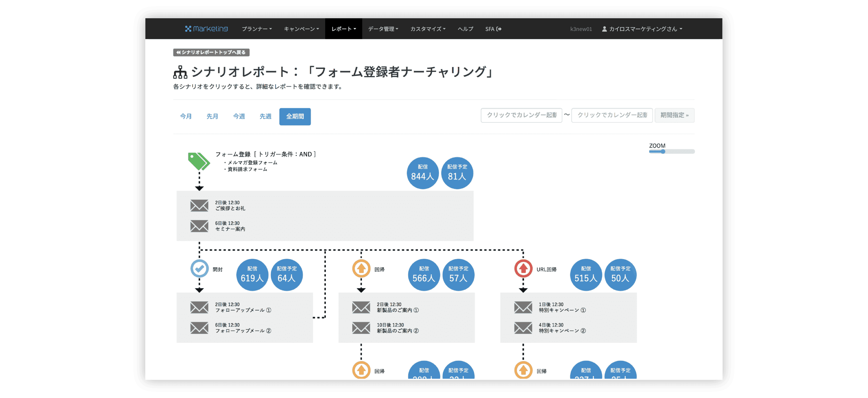
Task: Click the orange 回帰 icon below 新製品のご案内 ②
Action: [361, 370]
